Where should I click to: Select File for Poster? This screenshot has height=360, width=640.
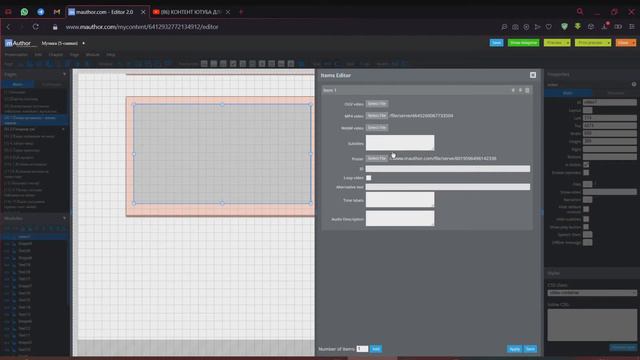(x=377, y=158)
